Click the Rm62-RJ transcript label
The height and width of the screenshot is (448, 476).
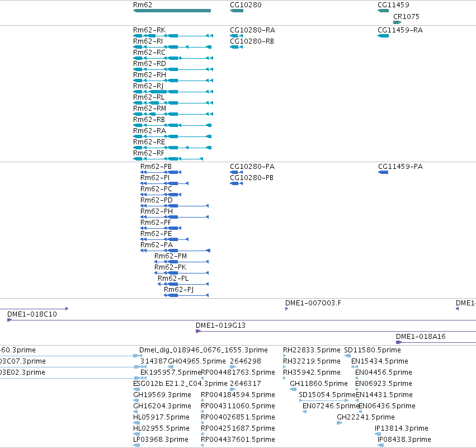pyautogui.click(x=148, y=86)
